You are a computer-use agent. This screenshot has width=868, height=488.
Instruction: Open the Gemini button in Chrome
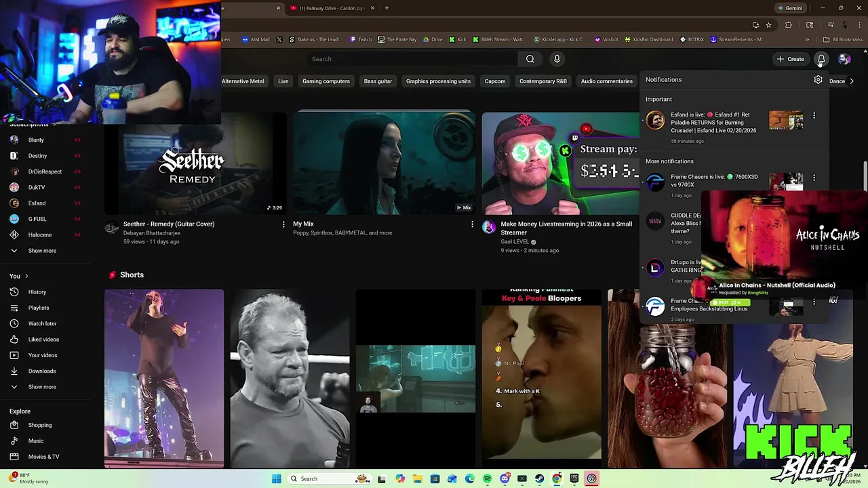pyautogui.click(x=790, y=8)
